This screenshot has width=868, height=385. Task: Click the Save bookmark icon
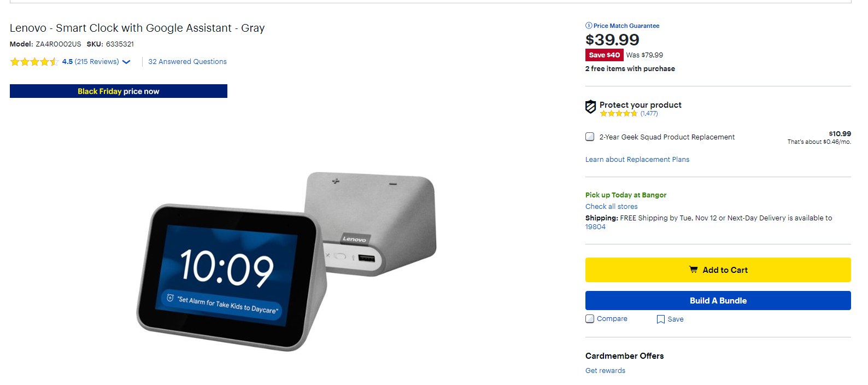pyautogui.click(x=661, y=319)
